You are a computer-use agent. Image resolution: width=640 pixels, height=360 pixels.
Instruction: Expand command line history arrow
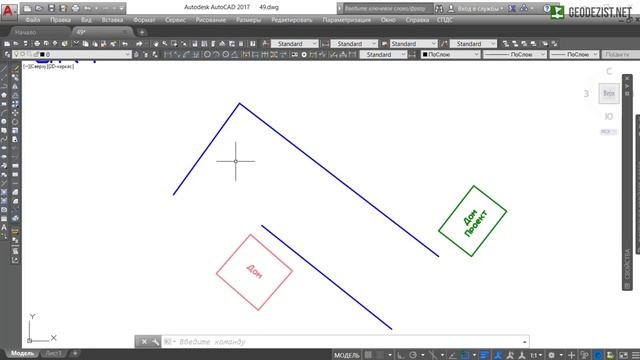click(524, 342)
